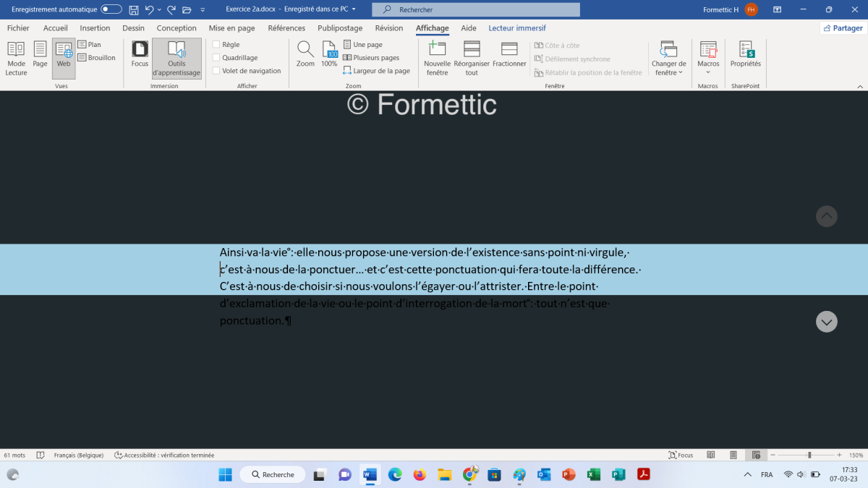The width and height of the screenshot is (868, 488).
Task: Toggle Enregistrement automatique switch
Action: point(111,9)
